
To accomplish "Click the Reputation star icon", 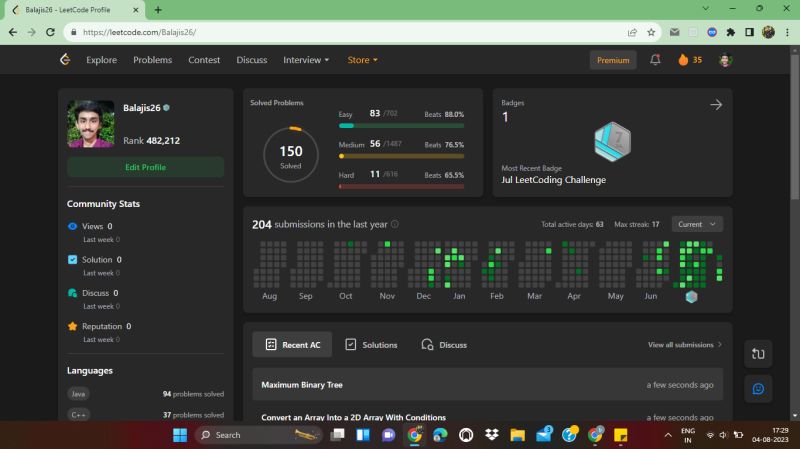I will pyautogui.click(x=72, y=326).
